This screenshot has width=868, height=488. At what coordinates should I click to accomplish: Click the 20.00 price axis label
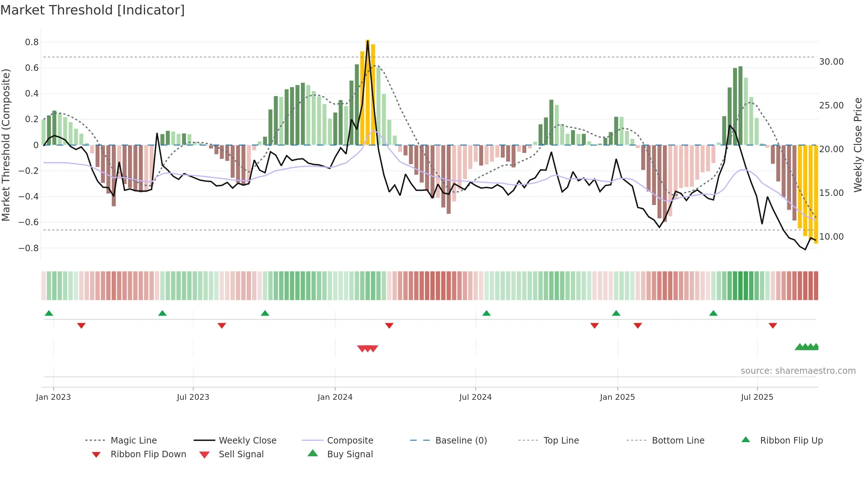[x=831, y=149]
